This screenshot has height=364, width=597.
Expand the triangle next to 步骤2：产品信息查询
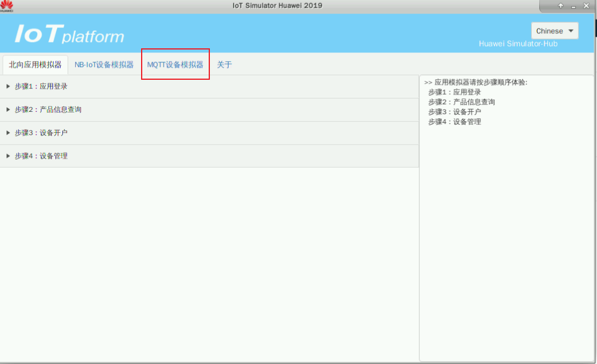[x=8, y=109]
